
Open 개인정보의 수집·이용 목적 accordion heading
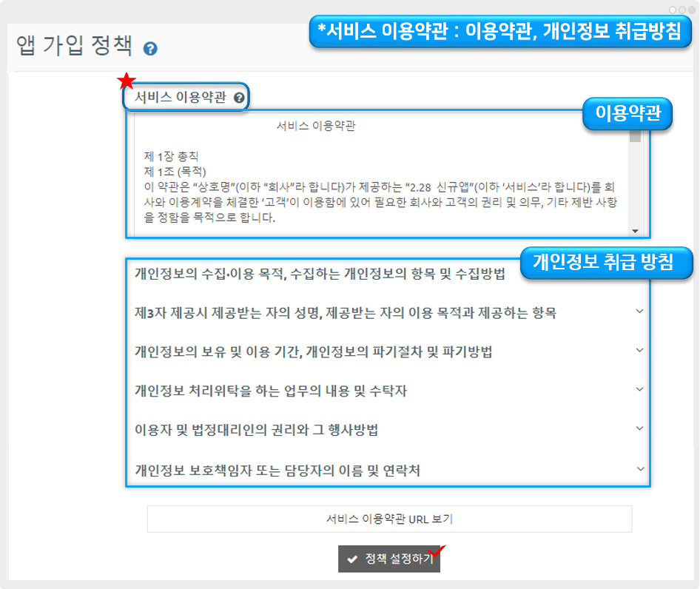click(320, 275)
